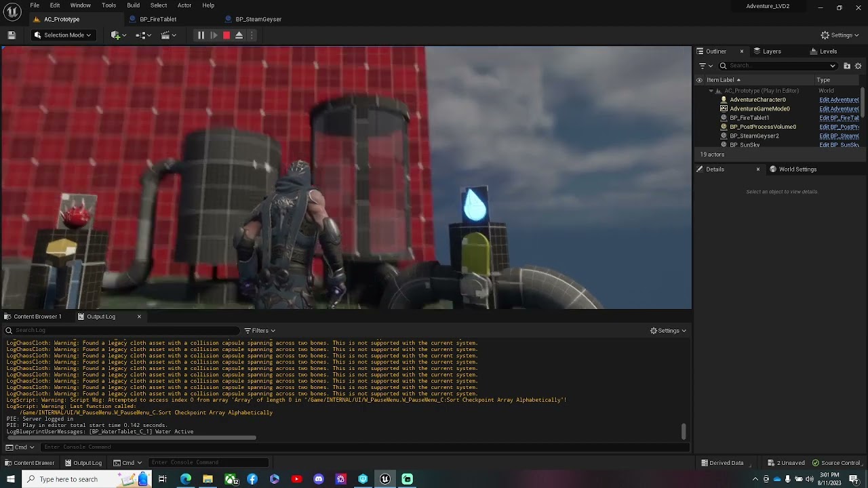This screenshot has width=868, height=488.
Task: Click the Output Log vertical scrollbar
Action: click(684, 431)
